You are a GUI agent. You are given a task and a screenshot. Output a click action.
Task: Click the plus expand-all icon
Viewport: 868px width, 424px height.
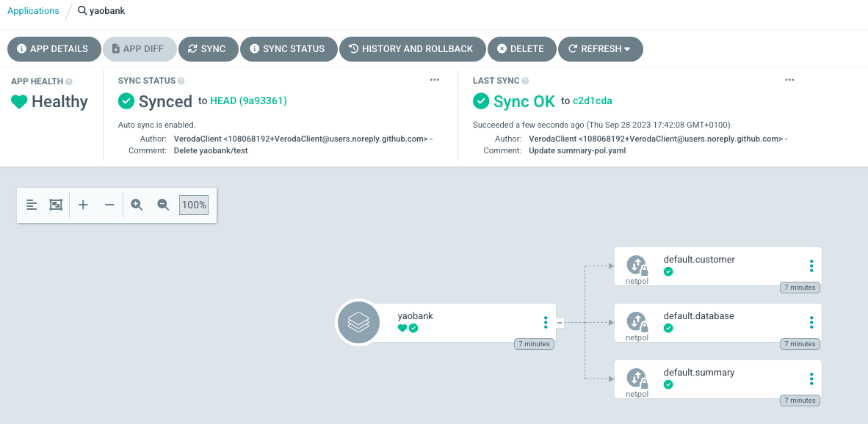click(83, 205)
